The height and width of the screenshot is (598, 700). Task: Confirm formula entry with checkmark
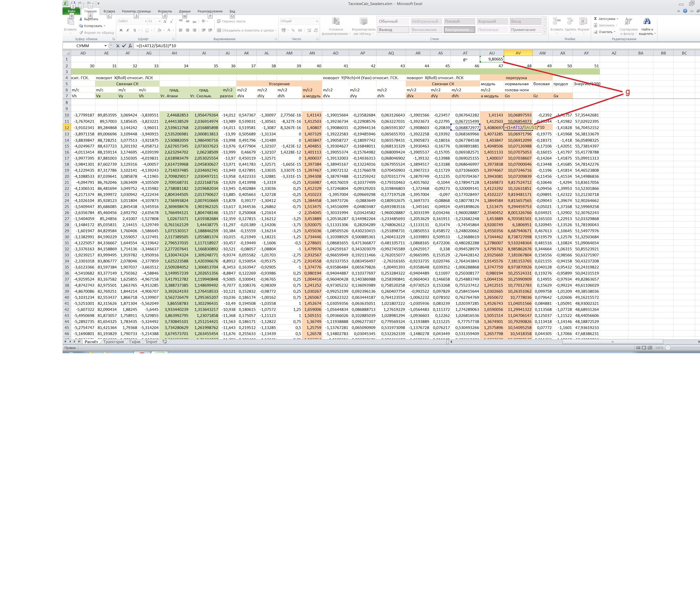[124, 46]
